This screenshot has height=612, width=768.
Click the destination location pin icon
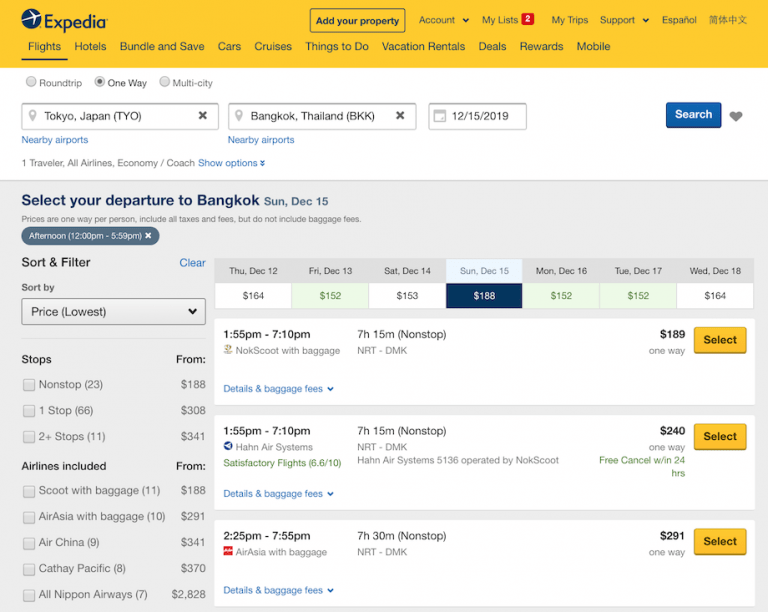coord(239,116)
